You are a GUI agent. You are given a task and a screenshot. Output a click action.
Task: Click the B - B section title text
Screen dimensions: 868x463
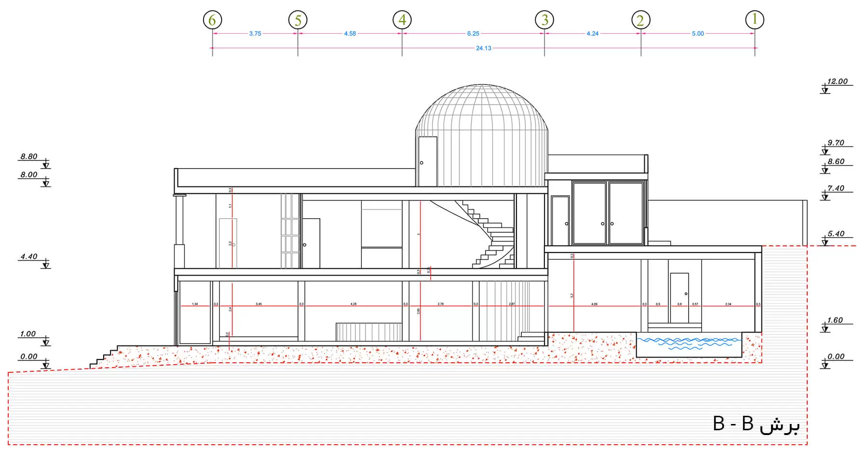point(756,424)
